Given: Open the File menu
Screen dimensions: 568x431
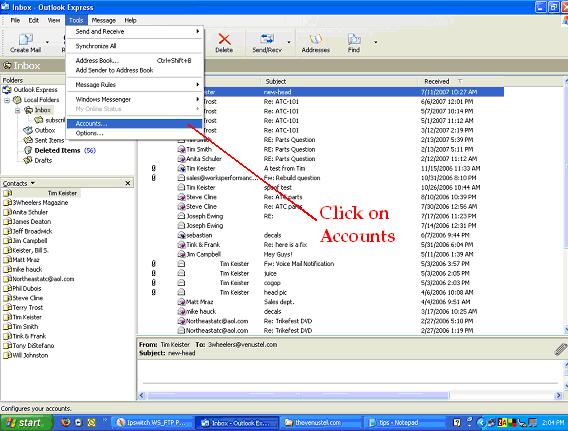Looking at the screenshot, I should click(x=15, y=20).
